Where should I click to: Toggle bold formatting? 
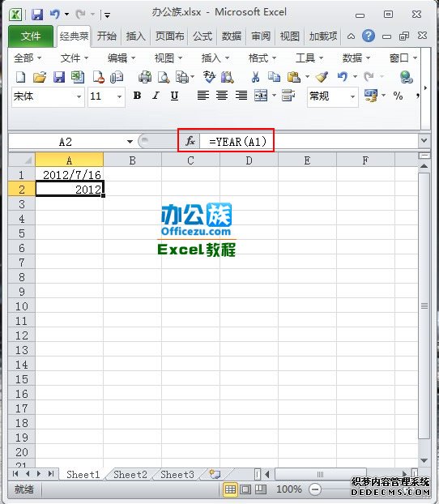pyautogui.click(x=137, y=96)
